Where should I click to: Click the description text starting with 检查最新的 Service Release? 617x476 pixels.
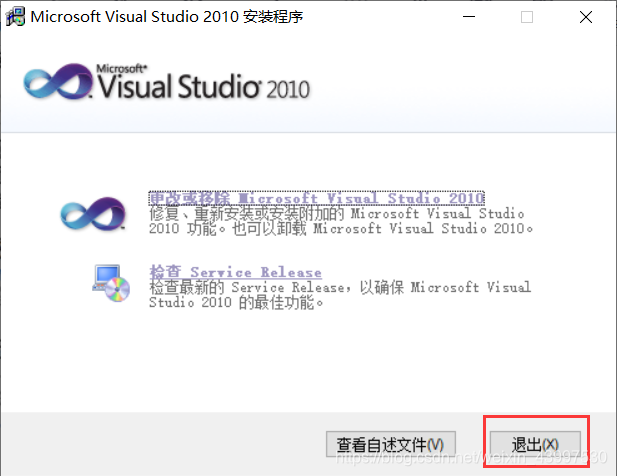pos(340,295)
